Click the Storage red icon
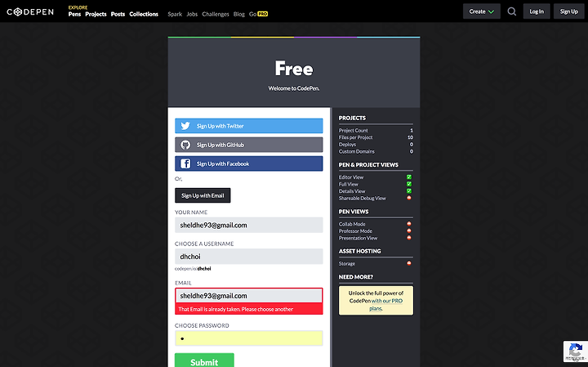 [409, 263]
